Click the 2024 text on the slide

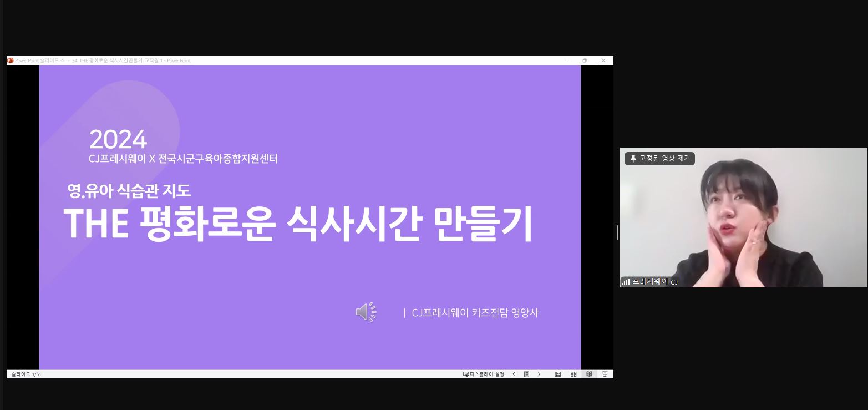pos(118,139)
